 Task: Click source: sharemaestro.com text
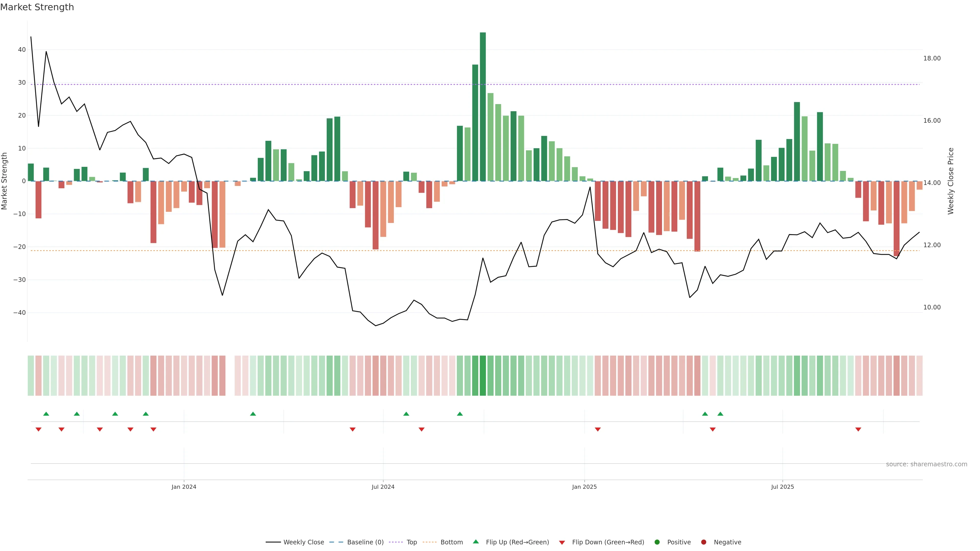(x=926, y=464)
